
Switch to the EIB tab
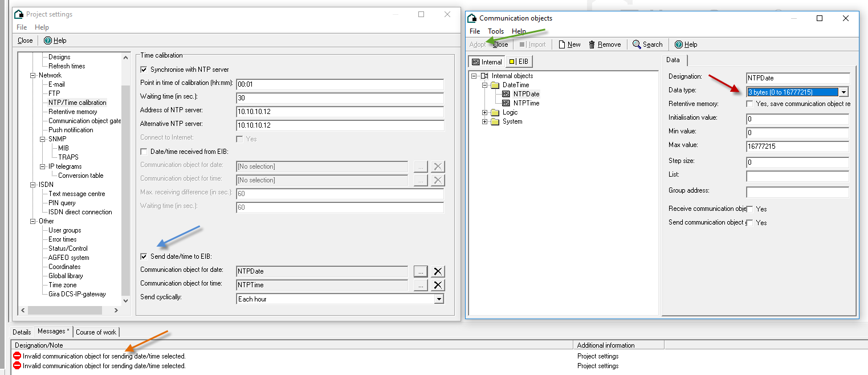pyautogui.click(x=519, y=62)
